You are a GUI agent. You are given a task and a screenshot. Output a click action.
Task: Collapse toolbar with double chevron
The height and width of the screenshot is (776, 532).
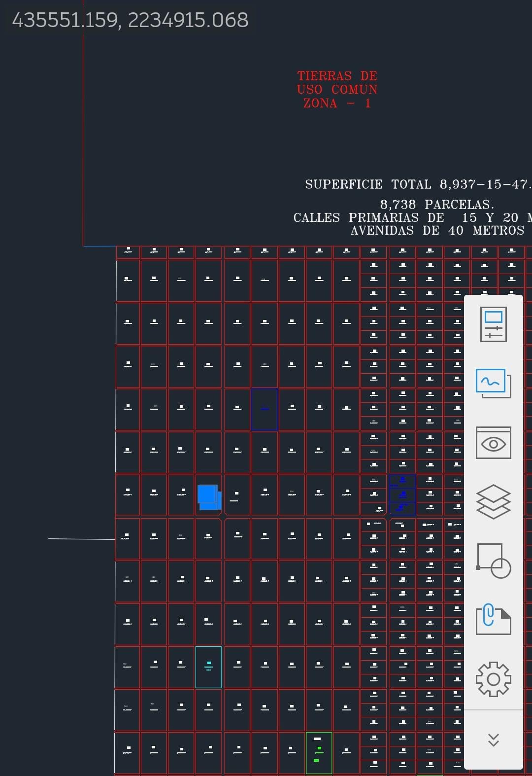(x=493, y=740)
